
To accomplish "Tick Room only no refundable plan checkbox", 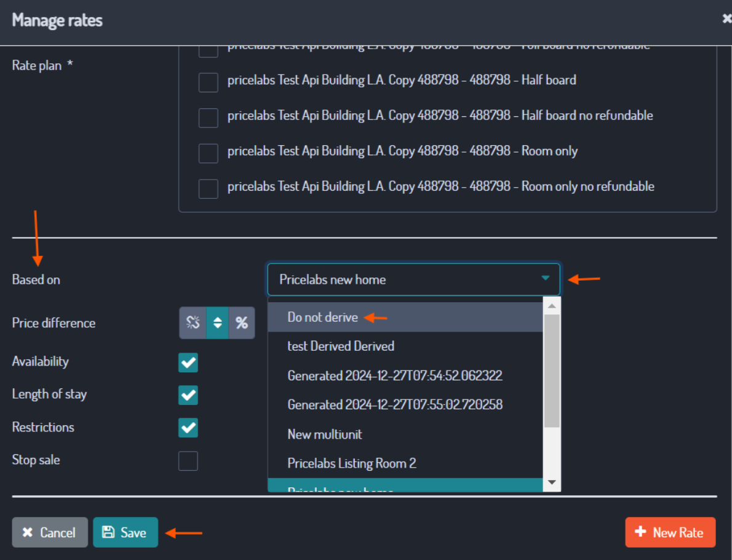I will 208,189.
